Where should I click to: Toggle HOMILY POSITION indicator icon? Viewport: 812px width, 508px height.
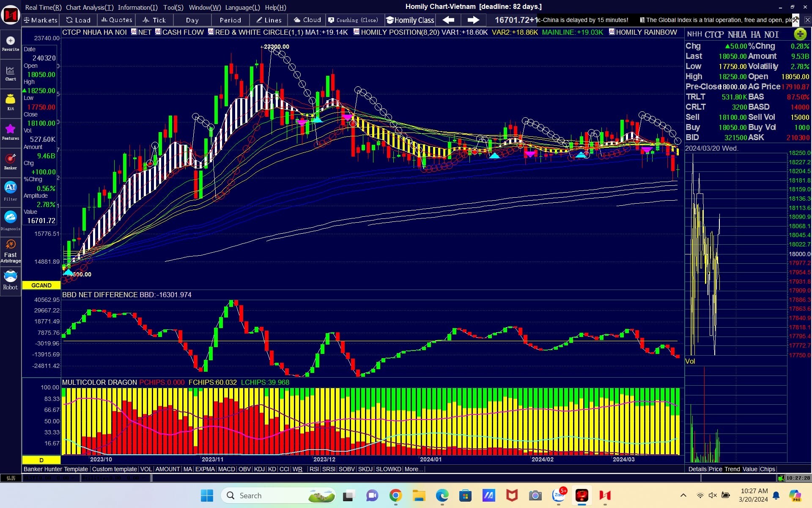pos(357,31)
